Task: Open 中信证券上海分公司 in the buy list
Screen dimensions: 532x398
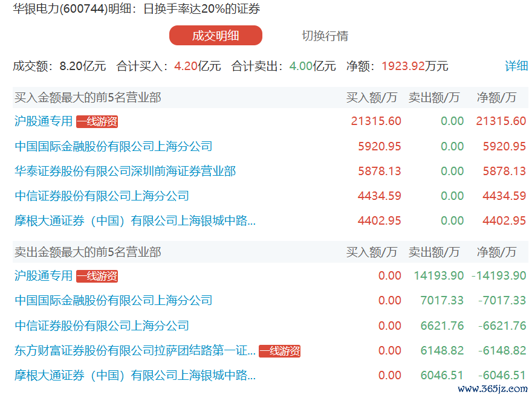Action: [x=102, y=196]
